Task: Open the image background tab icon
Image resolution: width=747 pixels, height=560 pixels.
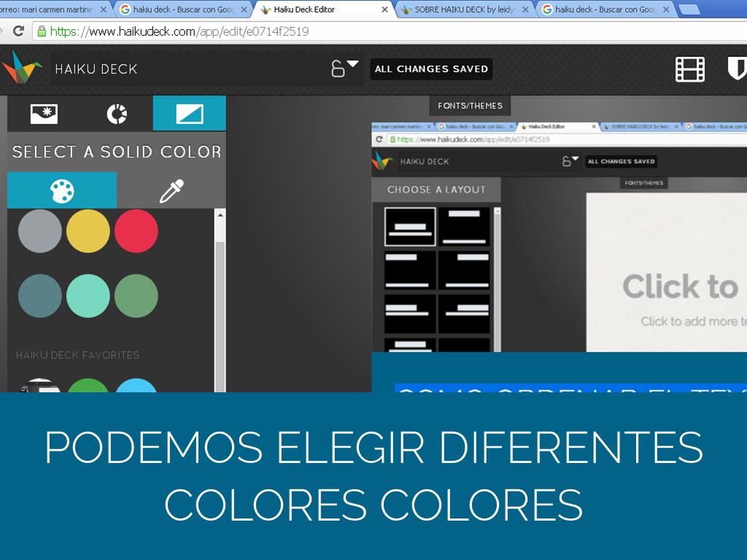Action: [x=44, y=114]
